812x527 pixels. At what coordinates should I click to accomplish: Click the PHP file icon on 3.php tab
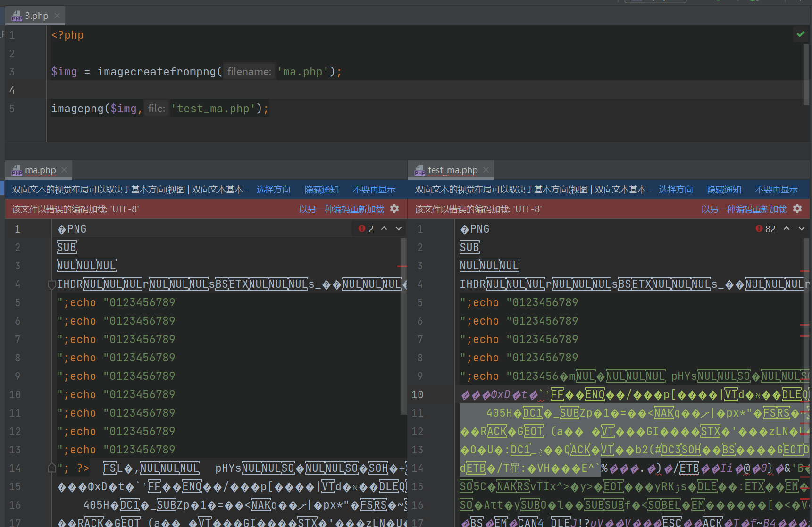[17, 16]
